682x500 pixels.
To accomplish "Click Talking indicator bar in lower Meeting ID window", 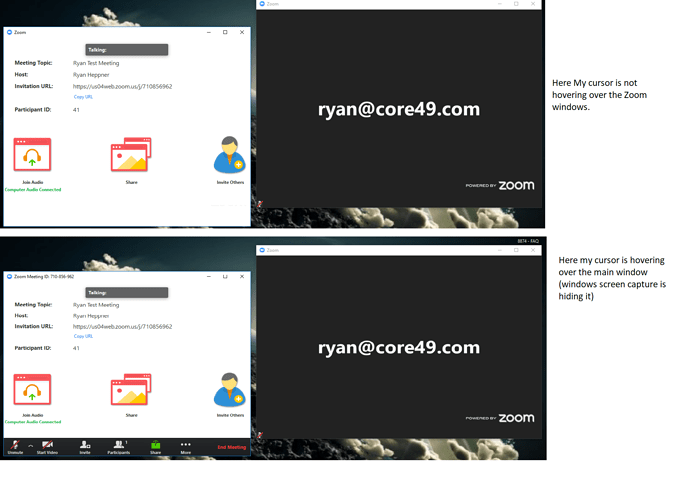I will pyautogui.click(x=127, y=293).
